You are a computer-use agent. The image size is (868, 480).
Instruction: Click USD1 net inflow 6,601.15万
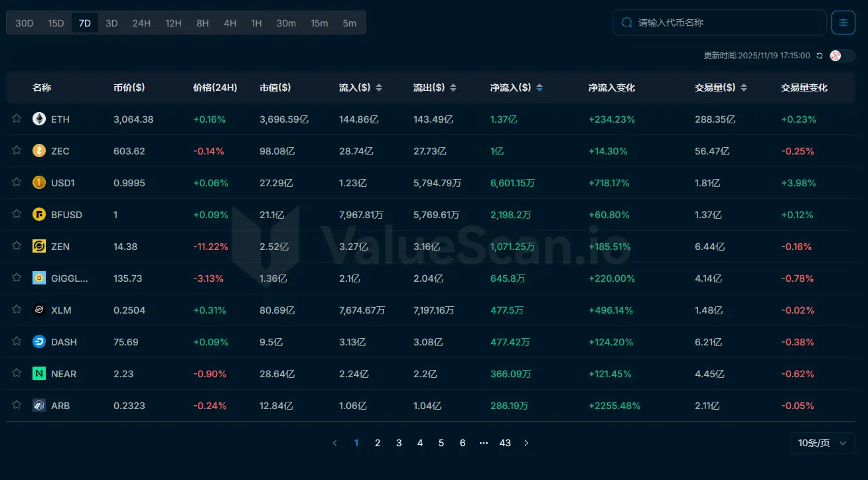(512, 183)
